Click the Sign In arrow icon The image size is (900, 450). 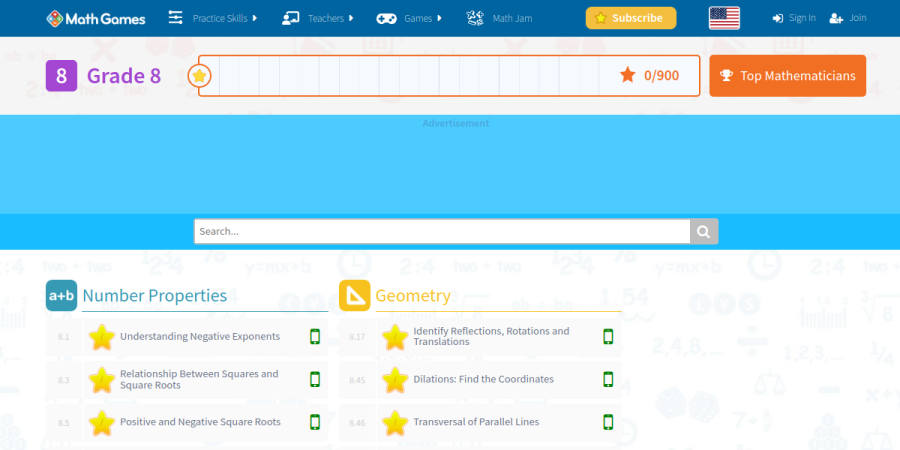[x=778, y=18]
